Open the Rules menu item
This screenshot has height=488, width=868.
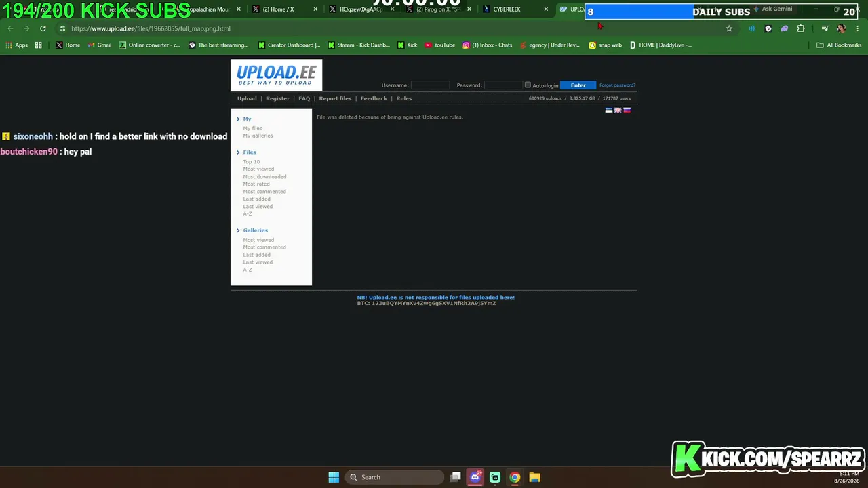403,98
